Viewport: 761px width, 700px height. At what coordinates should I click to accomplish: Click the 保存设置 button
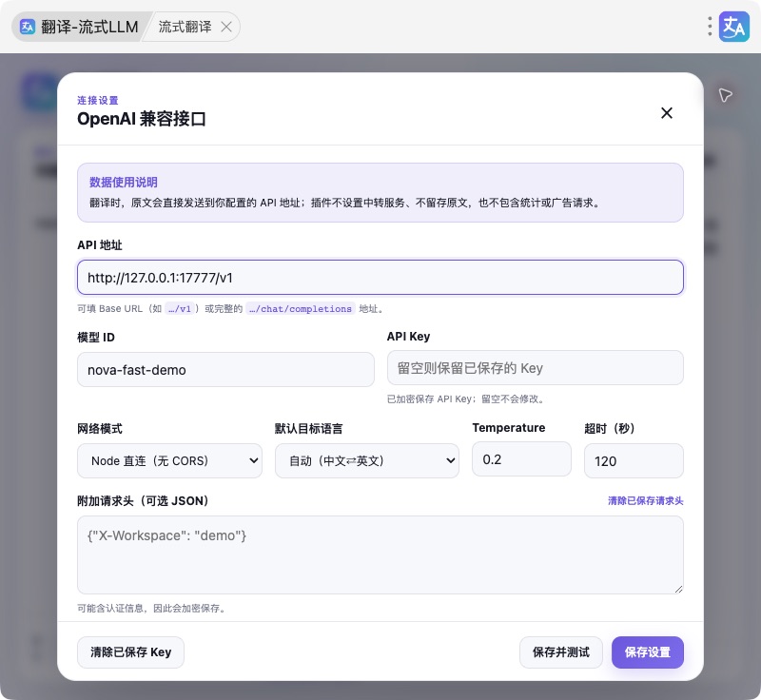click(648, 652)
